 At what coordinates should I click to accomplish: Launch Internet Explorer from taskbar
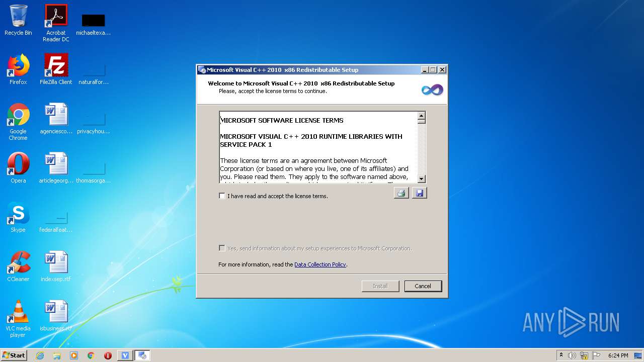[40, 355]
